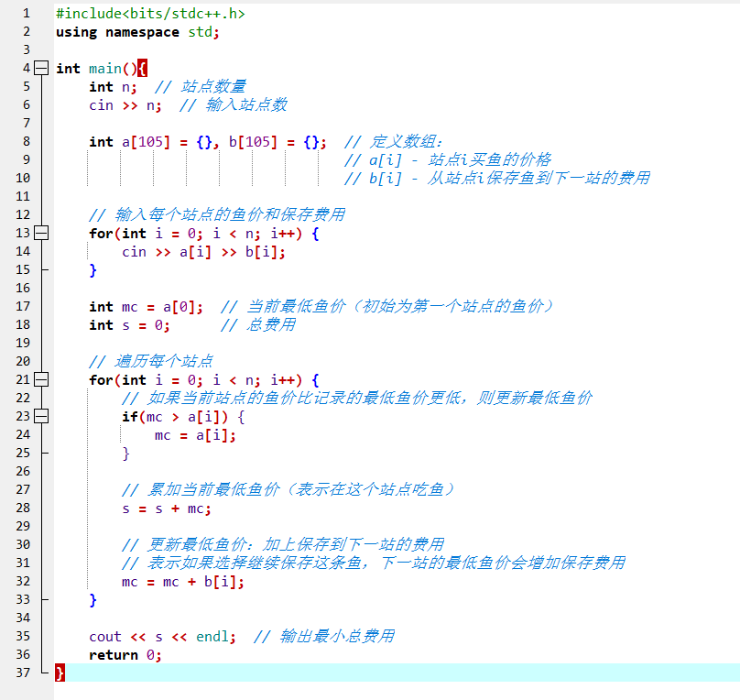Click on 'b[105]' array declaration
Image resolution: width=740 pixels, height=700 pixels.
[253, 142]
